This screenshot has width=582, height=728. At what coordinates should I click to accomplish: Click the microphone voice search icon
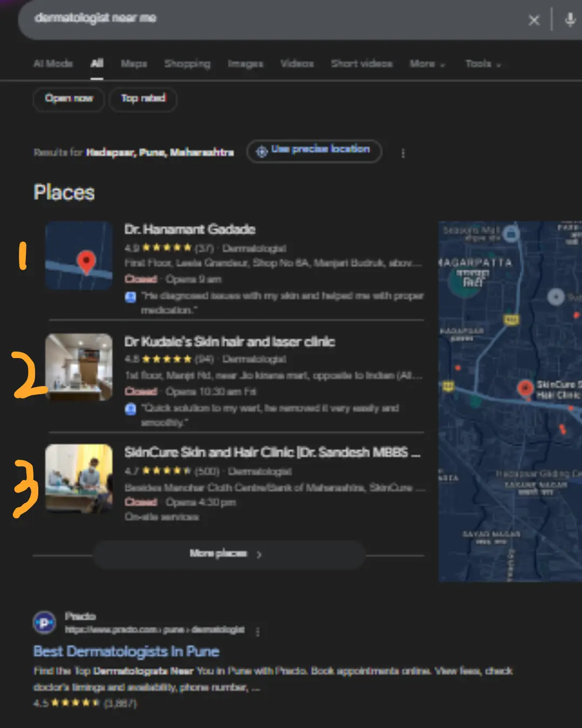[570, 20]
